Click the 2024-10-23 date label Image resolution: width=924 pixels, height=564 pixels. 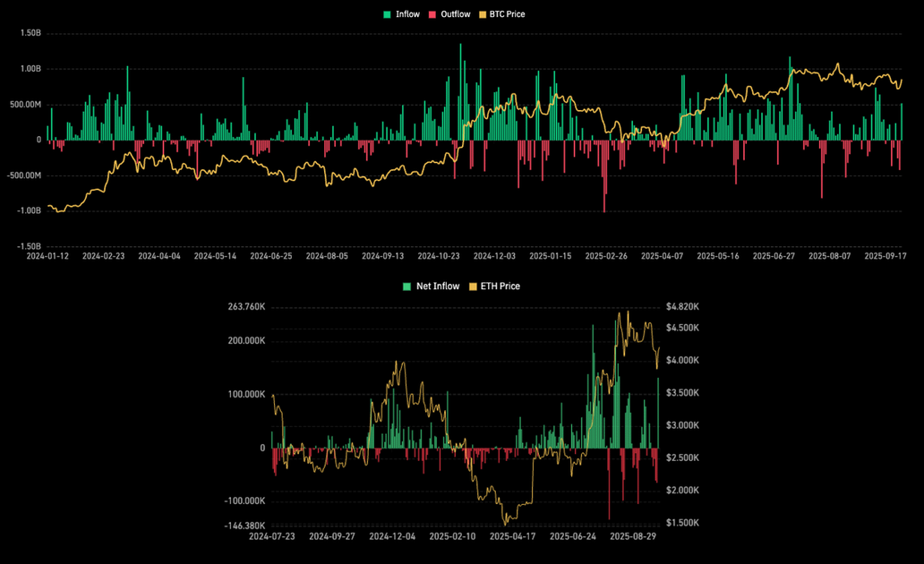(x=441, y=256)
